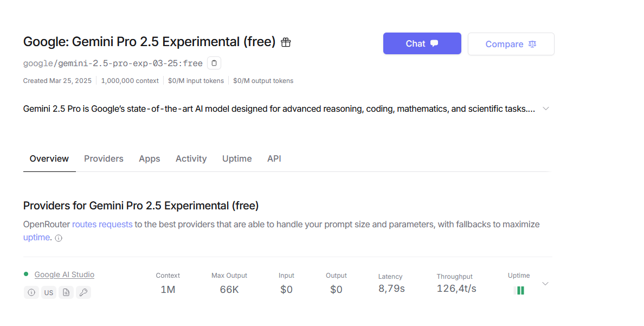
Task: Copy the model ID with clipboard icon
Action: 214,63
